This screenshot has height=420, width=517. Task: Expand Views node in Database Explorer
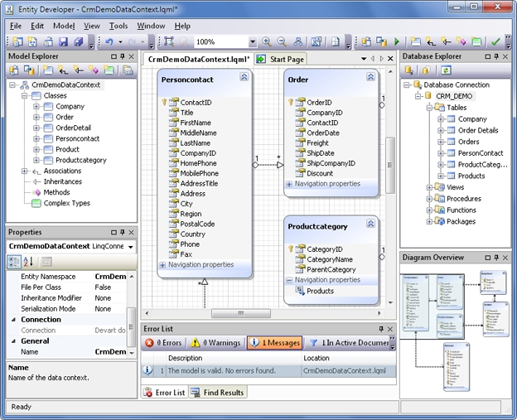point(429,187)
